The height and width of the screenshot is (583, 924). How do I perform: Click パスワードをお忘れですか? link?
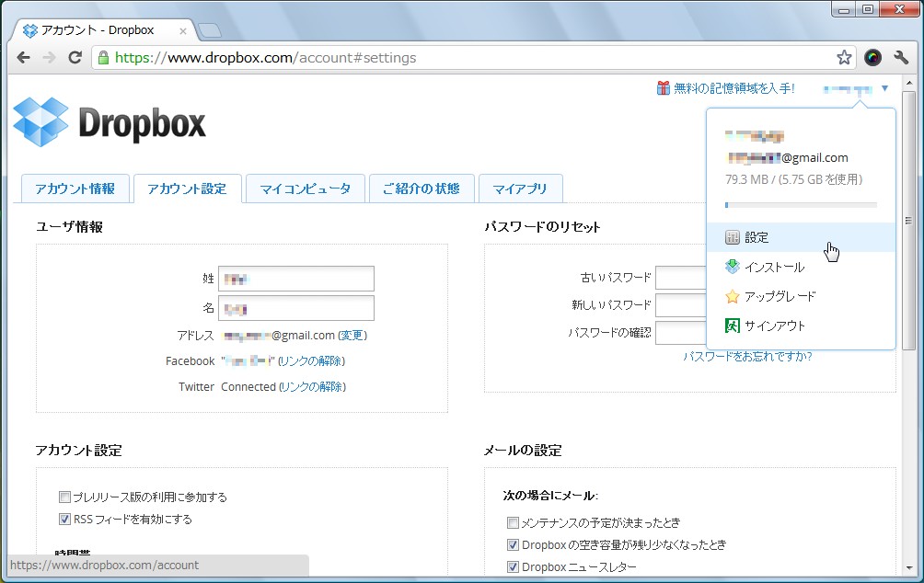tap(748, 356)
